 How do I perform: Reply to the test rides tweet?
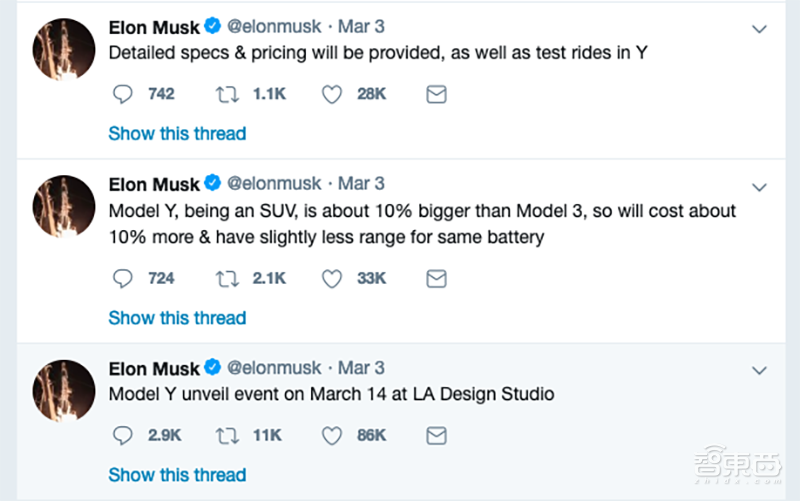tap(123, 94)
